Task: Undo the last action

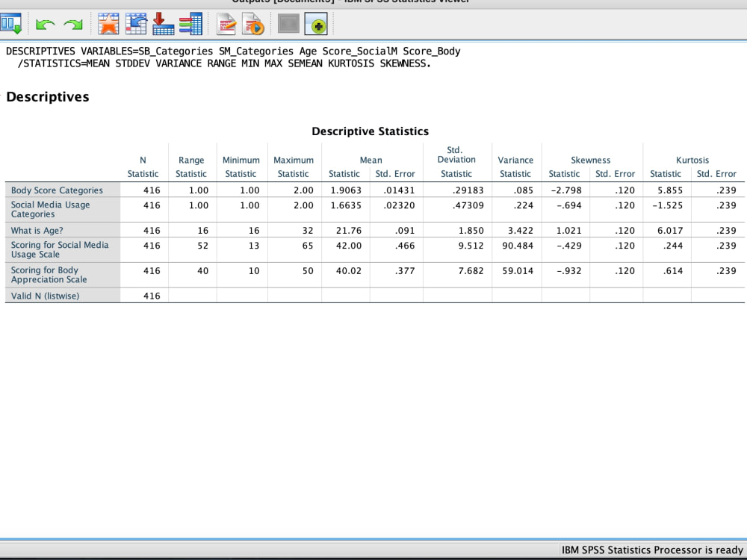Action: 44,23
